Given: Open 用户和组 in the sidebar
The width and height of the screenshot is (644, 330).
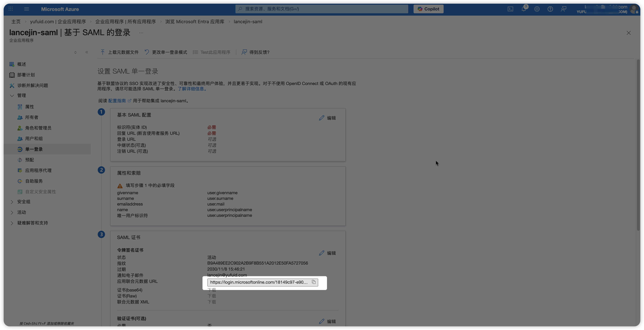Looking at the screenshot, I should pos(34,139).
